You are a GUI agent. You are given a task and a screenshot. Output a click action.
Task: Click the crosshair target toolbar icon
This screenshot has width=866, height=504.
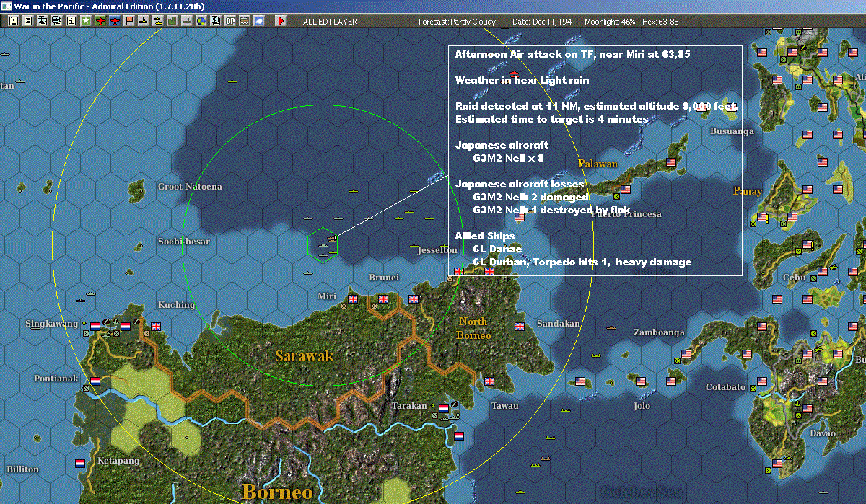click(x=215, y=21)
